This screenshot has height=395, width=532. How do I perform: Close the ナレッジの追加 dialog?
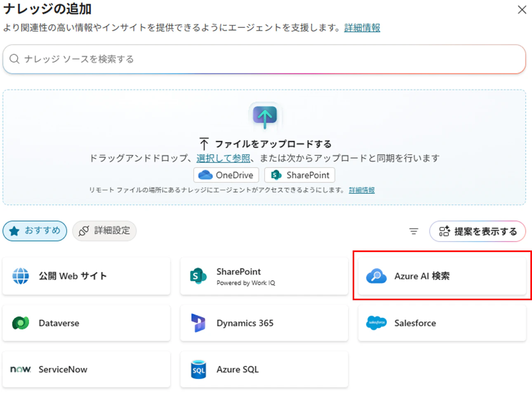[x=522, y=9]
